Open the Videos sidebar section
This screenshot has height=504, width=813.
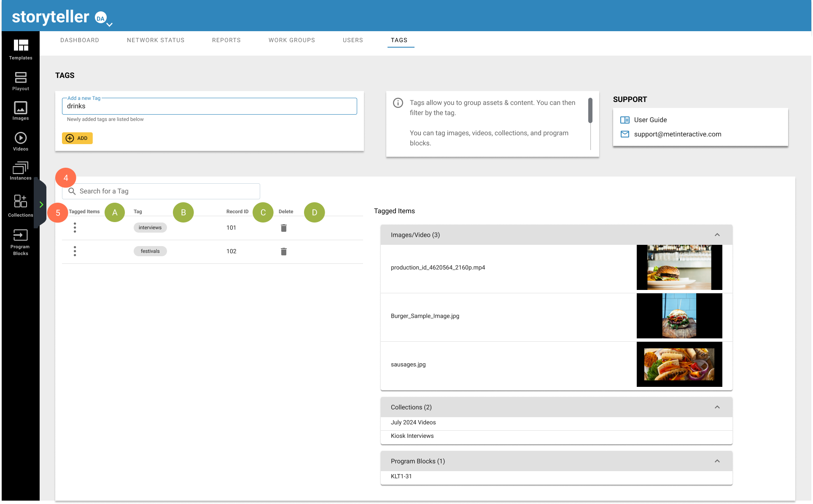[x=21, y=142]
